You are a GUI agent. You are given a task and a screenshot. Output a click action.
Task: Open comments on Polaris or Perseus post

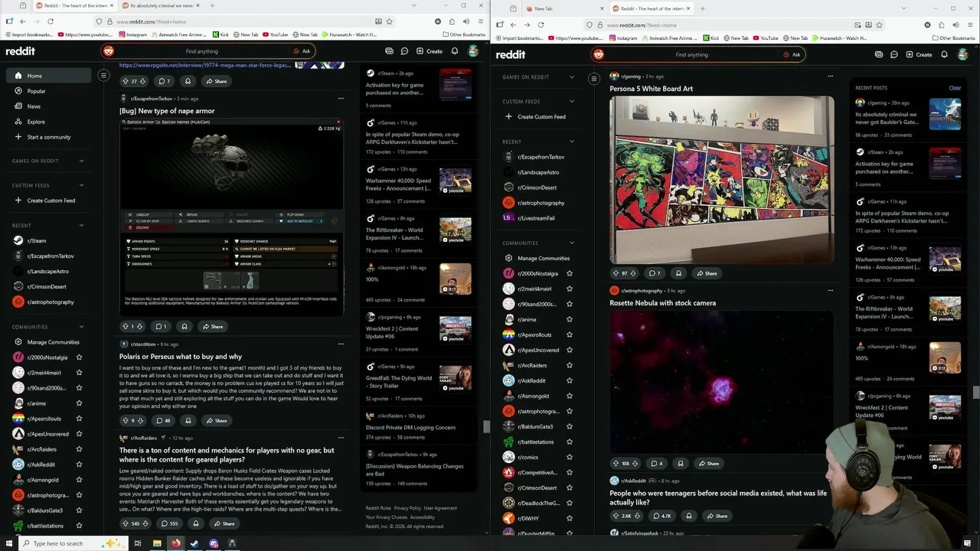tap(163, 420)
